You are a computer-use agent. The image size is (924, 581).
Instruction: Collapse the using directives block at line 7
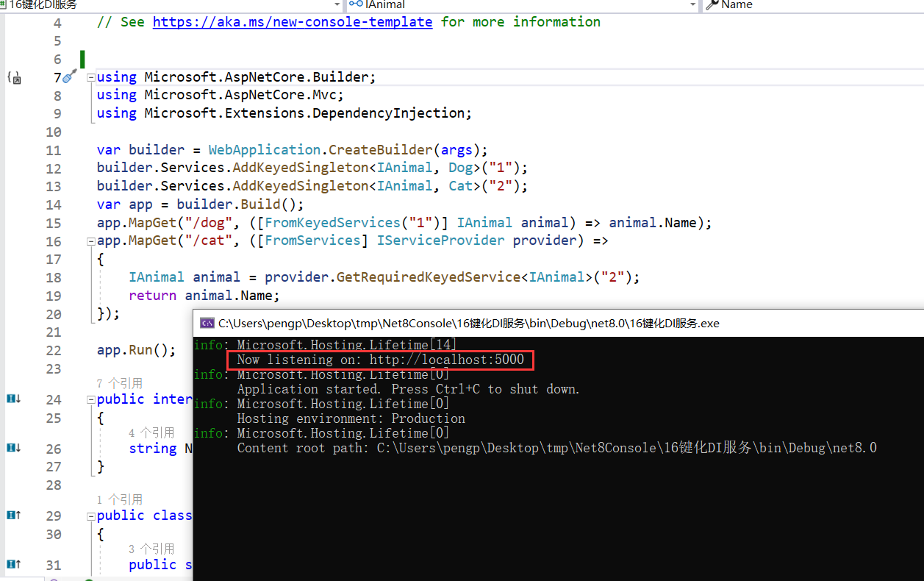90,77
